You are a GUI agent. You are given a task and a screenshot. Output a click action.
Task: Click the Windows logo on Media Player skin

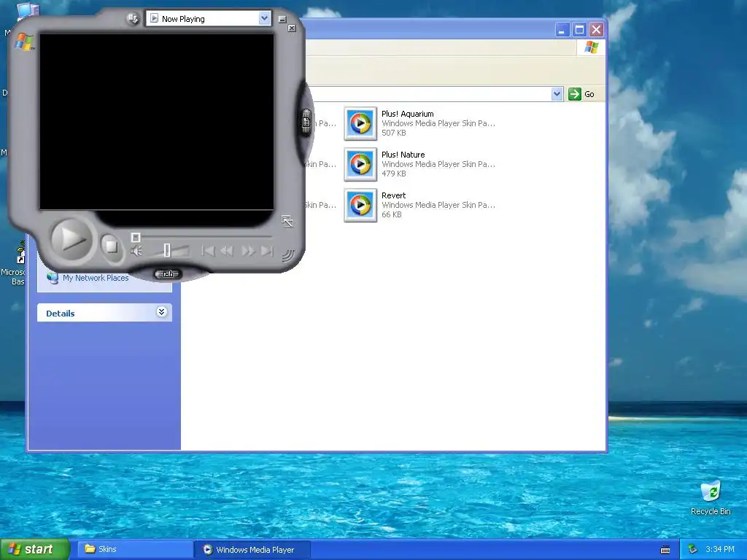point(24,42)
